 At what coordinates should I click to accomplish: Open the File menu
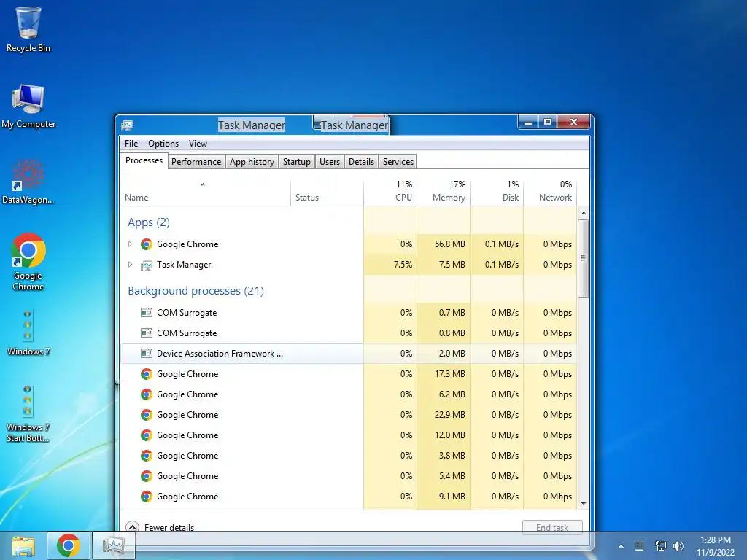click(131, 144)
